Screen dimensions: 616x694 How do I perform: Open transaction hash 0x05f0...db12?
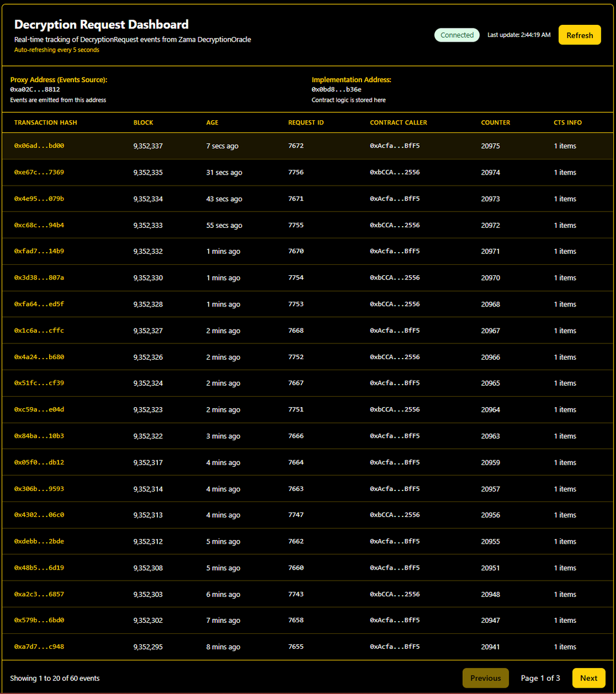[39, 463]
